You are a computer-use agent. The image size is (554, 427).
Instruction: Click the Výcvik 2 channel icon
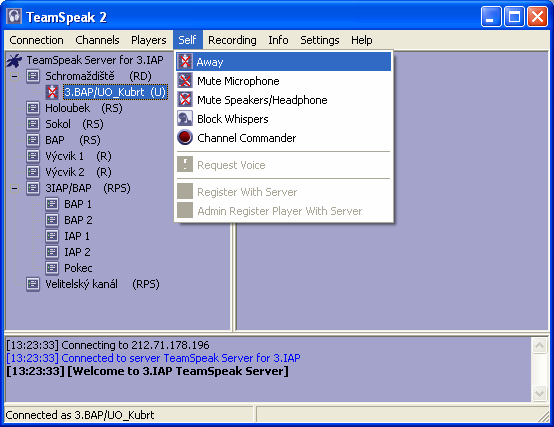pos(33,172)
